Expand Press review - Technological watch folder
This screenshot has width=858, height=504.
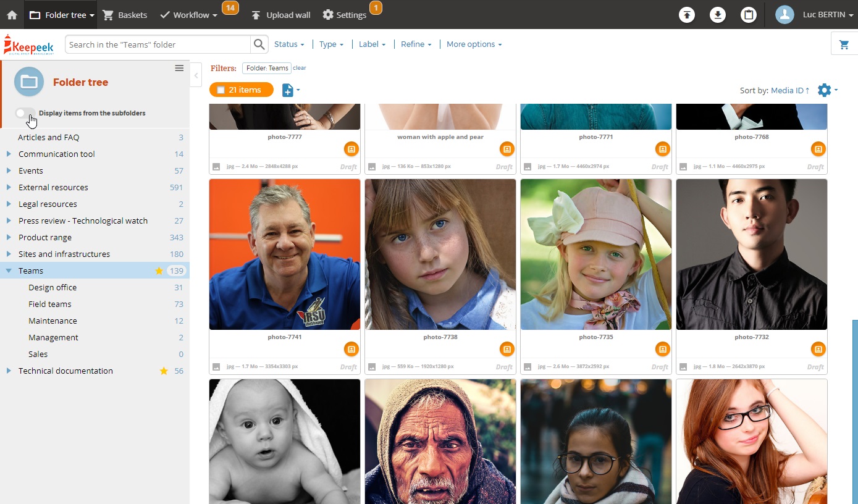9,220
